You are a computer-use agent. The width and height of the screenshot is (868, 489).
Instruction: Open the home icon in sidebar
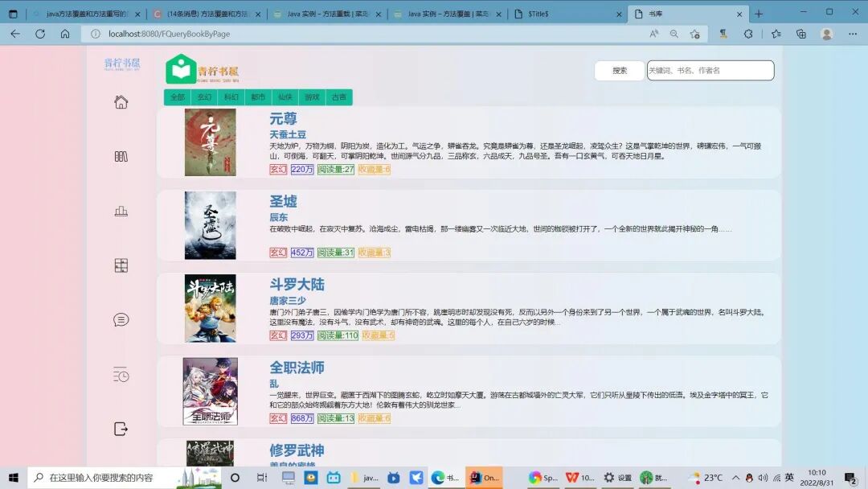(121, 102)
